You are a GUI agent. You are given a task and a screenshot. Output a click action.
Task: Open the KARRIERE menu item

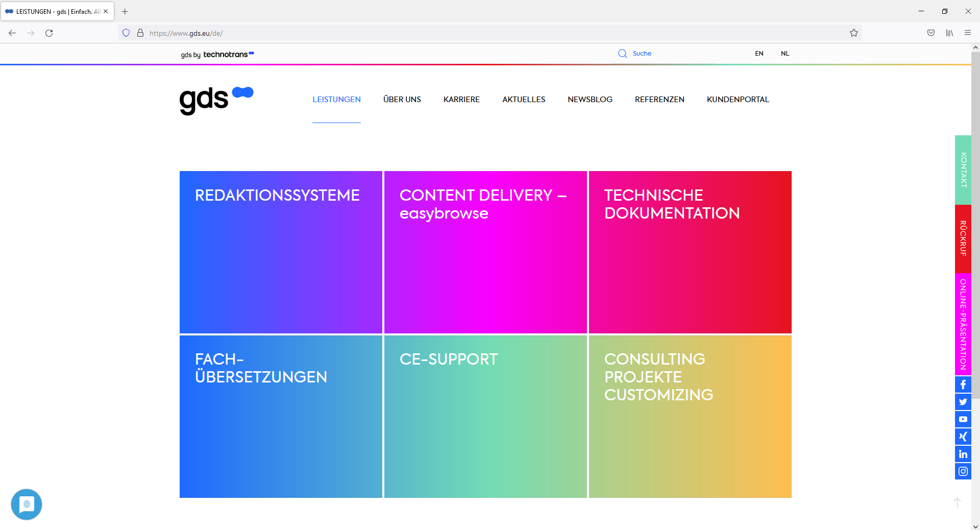(x=461, y=100)
